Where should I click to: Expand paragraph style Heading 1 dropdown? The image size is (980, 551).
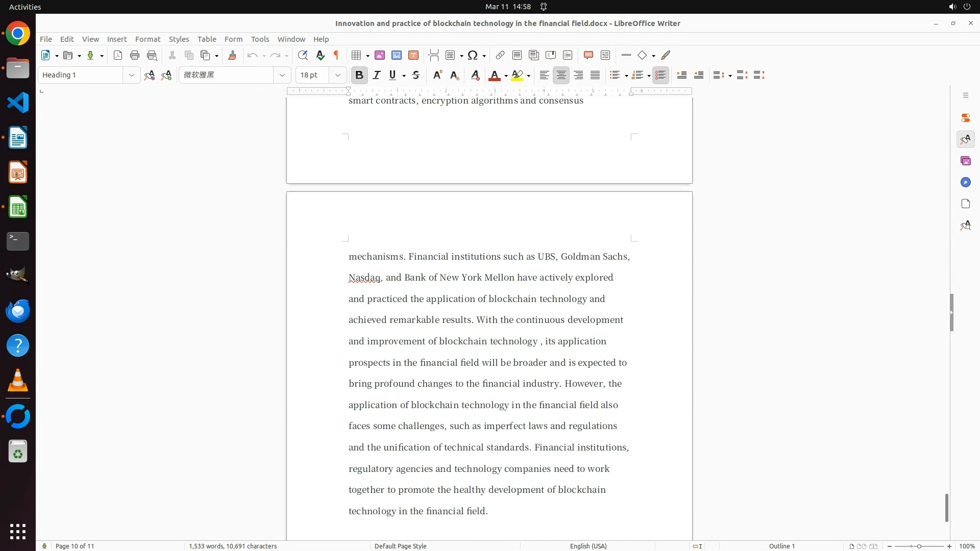coord(132,76)
